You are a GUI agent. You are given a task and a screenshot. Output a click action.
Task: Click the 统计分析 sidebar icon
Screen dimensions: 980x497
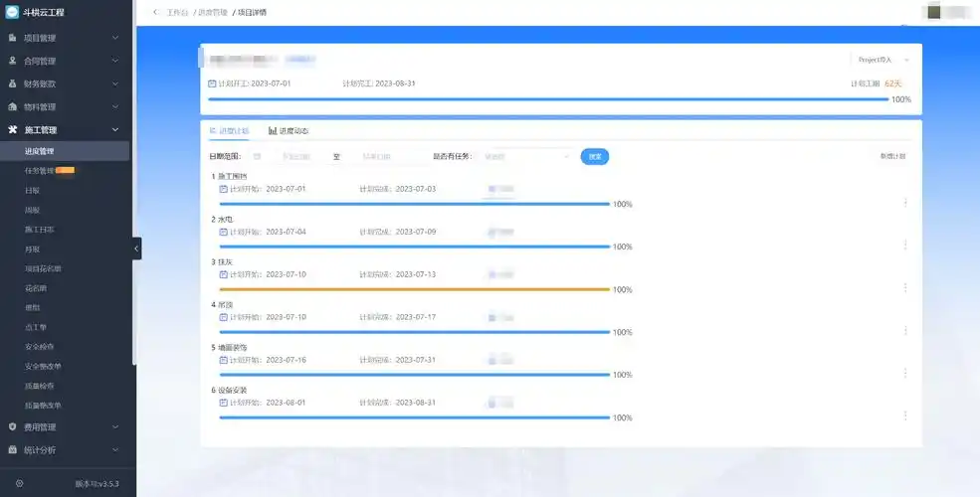click(x=13, y=449)
